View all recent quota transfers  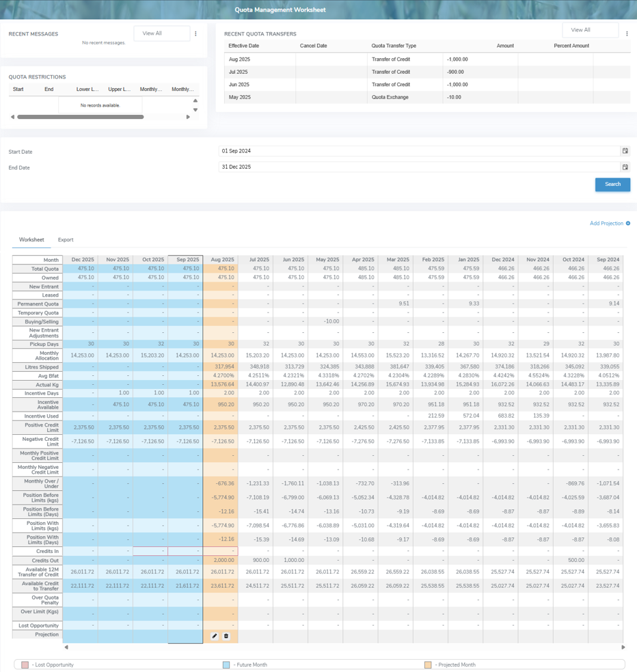point(590,30)
